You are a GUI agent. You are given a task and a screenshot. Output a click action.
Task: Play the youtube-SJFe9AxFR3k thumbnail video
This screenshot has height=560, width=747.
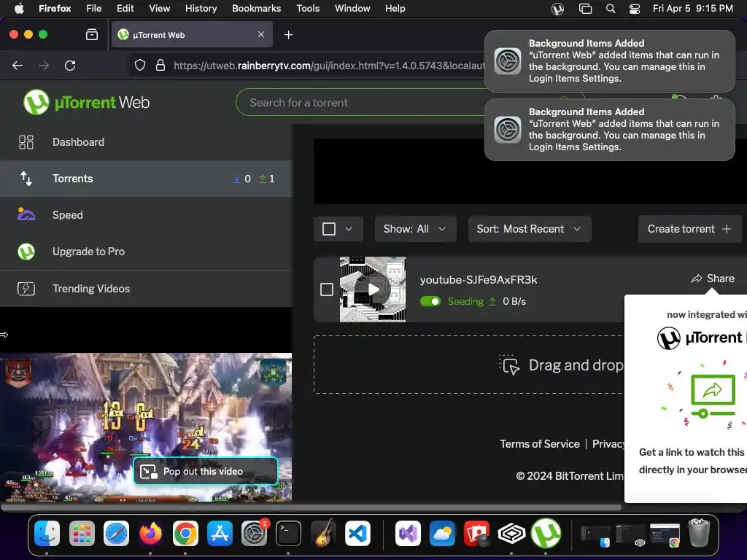pos(373,289)
